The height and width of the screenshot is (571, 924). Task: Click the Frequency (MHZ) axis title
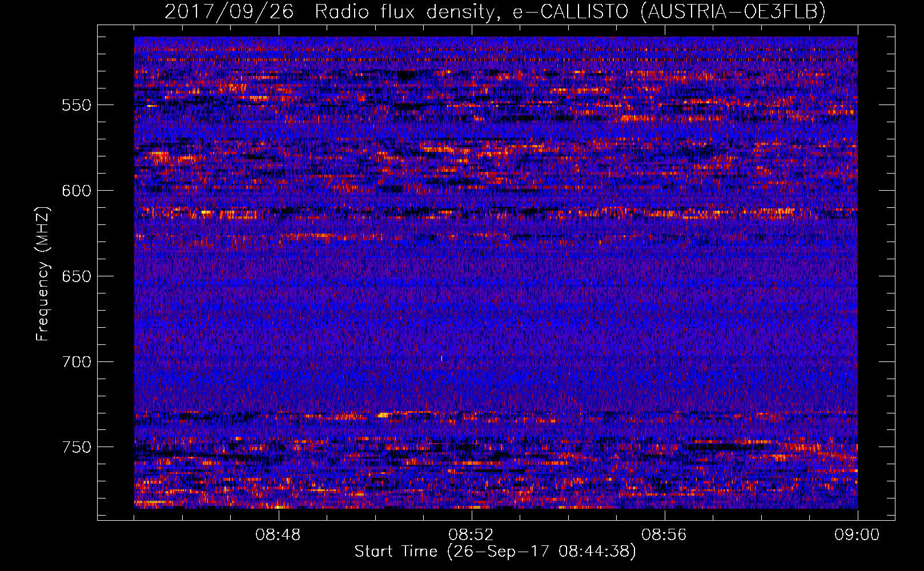[43, 274]
